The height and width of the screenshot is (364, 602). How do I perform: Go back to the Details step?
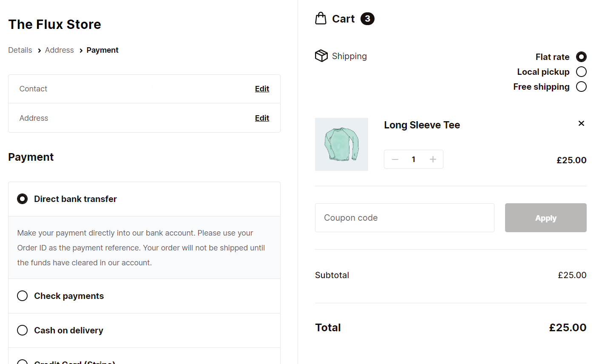[x=20, y=50]
